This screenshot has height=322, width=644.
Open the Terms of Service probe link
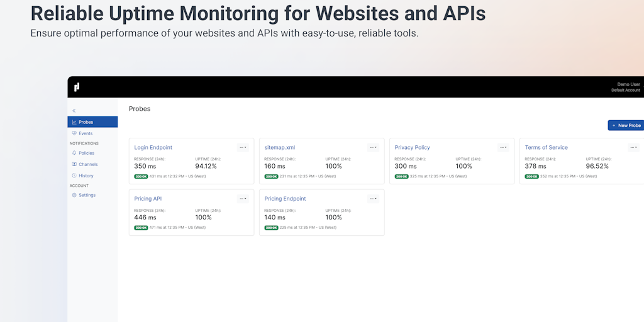pos(546,147)
